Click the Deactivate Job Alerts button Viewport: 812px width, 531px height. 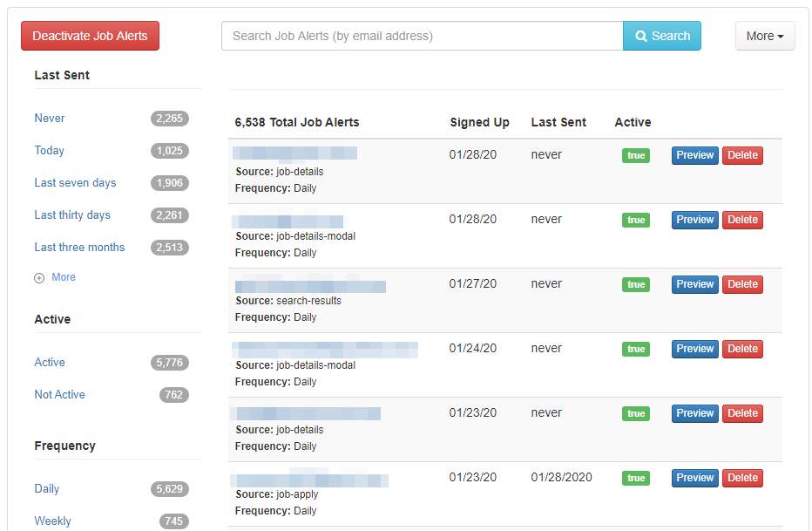click(90, 36)
